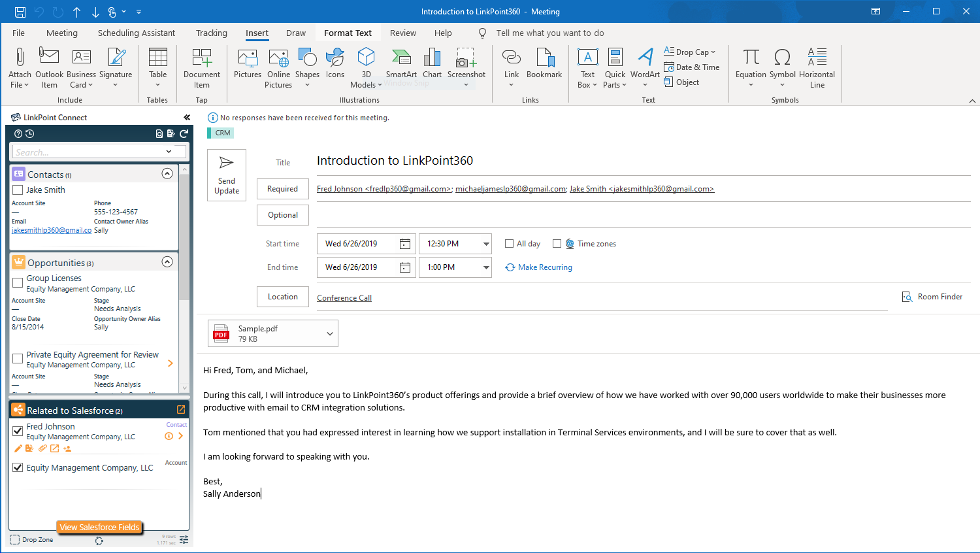Open Sample.pdf attachment dropdown arrow
The width and height of the screenshot is (980, 553).
330,333
